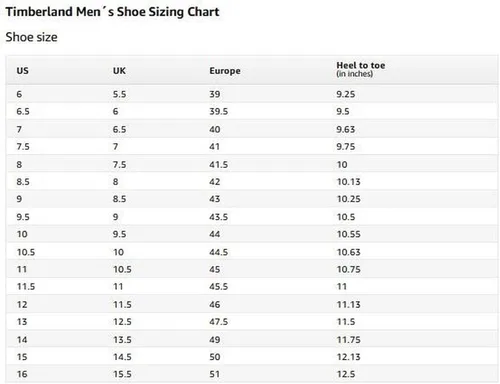This screenshot has height=384, width=500.
Task: Select US size 10.5 cell
Action: pyautogui.click(x=26, y=252)
